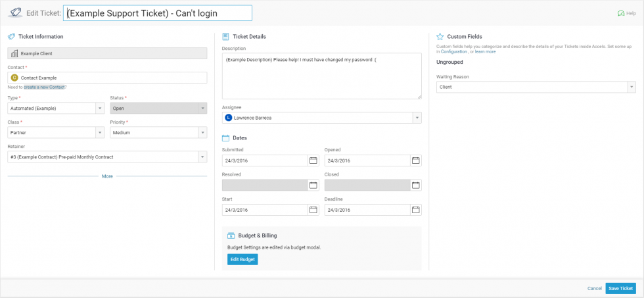The height and width of the screenshot is (298, 644).
Task: Click the Custom Fields star icon
Action: (440, 37)
